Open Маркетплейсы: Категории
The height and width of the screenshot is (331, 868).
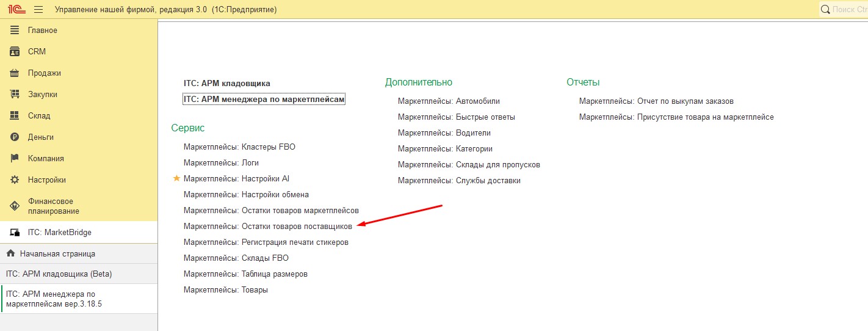pyautogui.click(x=445, y=148)
